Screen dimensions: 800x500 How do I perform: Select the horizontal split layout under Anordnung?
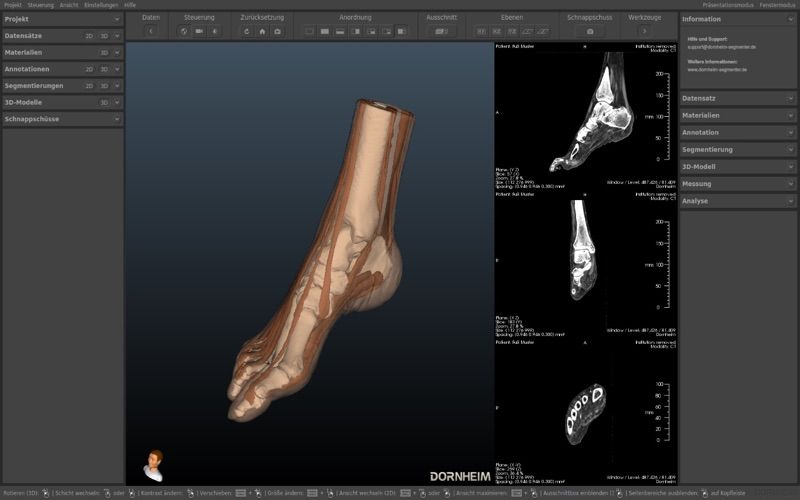[x=340, y=31]
